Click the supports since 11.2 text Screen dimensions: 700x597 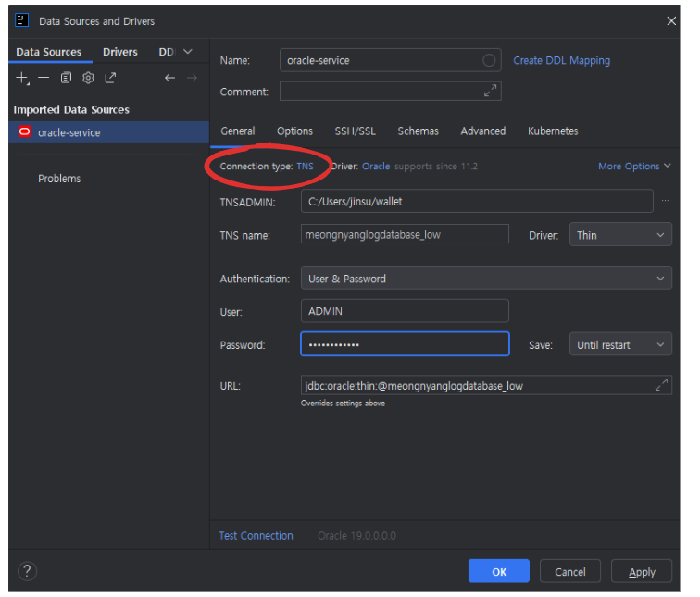tap(436, 167)
